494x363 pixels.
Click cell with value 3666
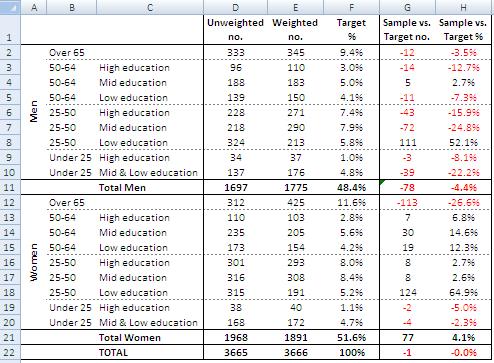295,352
